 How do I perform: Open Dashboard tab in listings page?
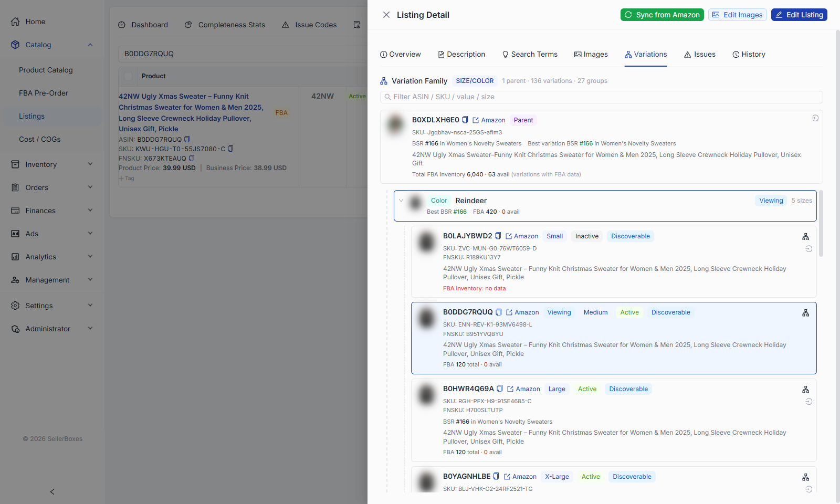tap(143, 25)
